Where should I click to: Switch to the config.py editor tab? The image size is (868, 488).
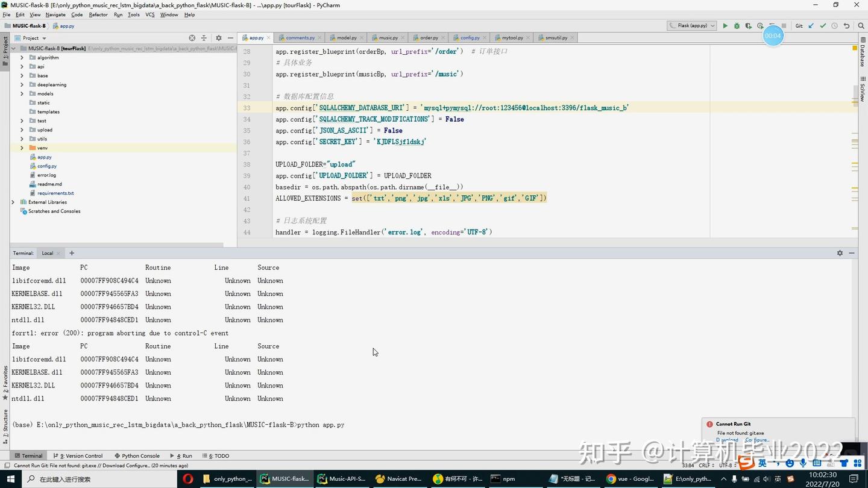pyautogui.click(x=469, y=37)
